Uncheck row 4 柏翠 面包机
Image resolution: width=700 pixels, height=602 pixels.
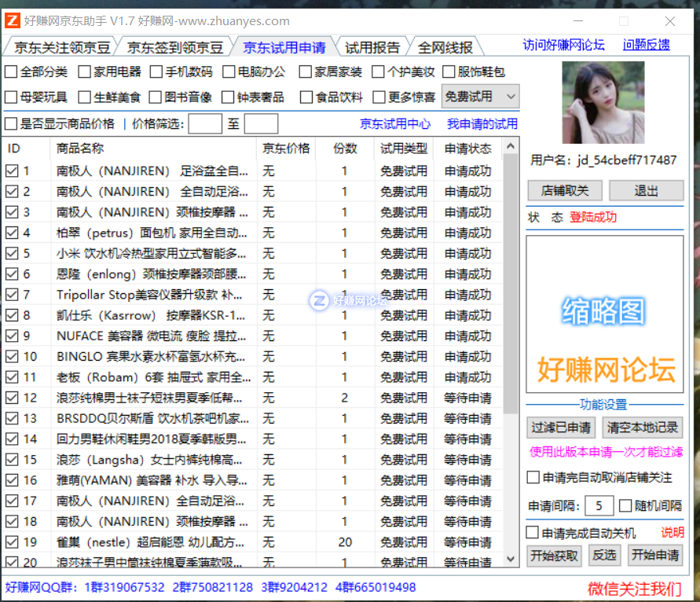(12, 233)
